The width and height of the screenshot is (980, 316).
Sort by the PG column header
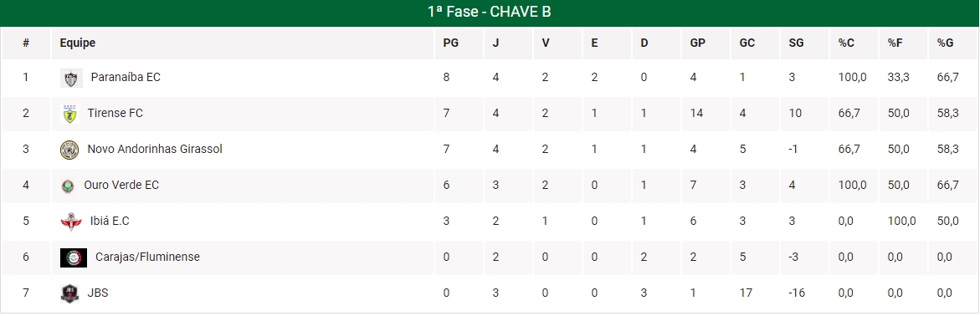click(x=450, y=43)
